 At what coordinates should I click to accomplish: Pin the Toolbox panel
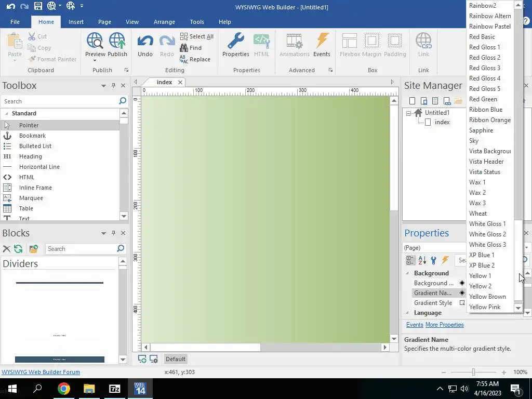pos(113,86)
